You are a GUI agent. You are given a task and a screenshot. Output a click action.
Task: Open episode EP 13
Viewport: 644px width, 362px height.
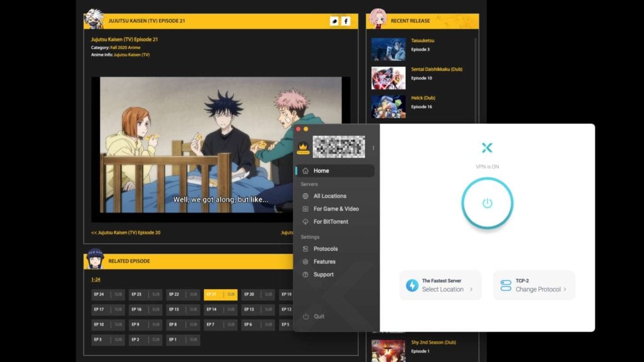(x=258, y=309)
